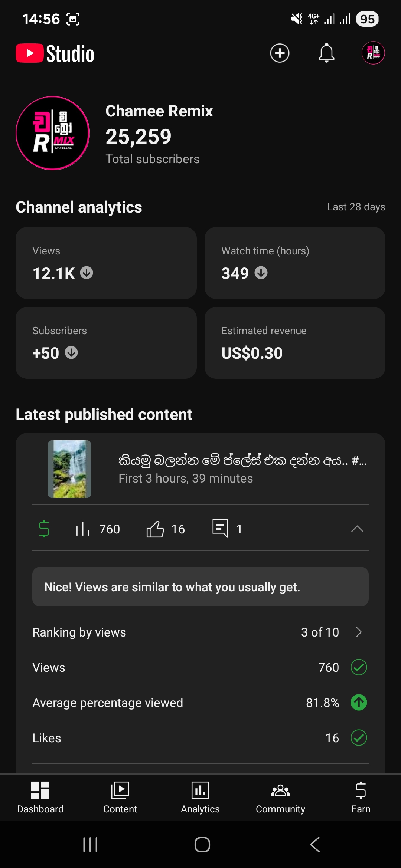Tap the Last 28 days period label
Viewport: 401px width, 868px height.
click(x=356, y=207)
